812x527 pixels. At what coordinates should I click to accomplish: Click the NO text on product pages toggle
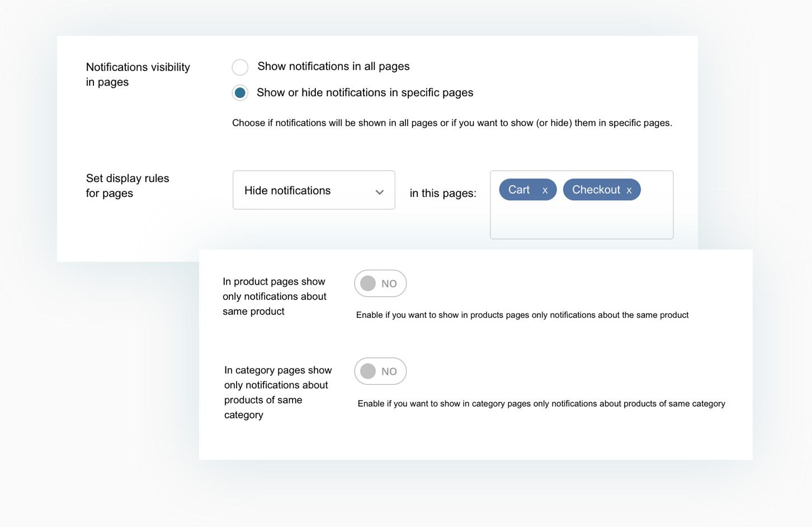(x=389, y=284)
